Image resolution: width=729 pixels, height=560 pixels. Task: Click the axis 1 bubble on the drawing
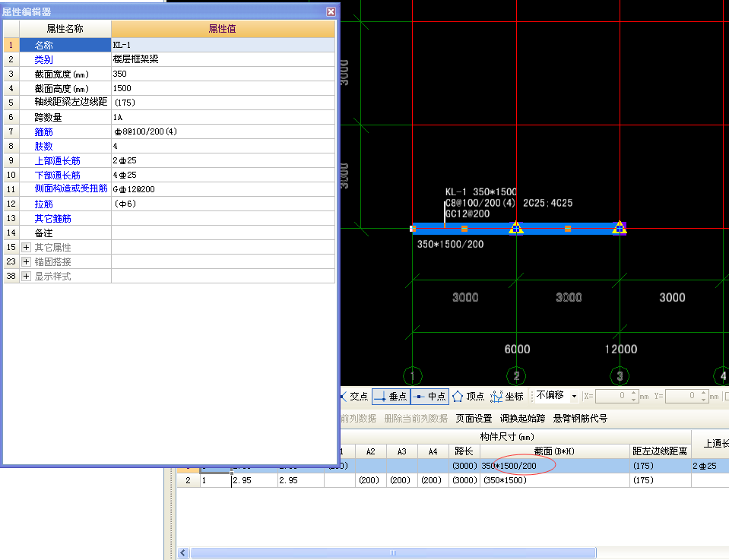point(412,375)
